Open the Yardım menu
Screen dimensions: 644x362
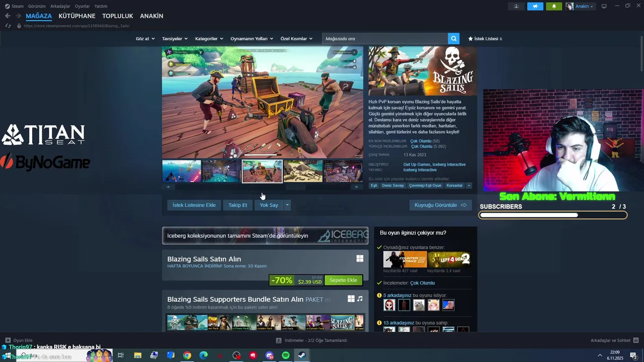click(101, 6)
